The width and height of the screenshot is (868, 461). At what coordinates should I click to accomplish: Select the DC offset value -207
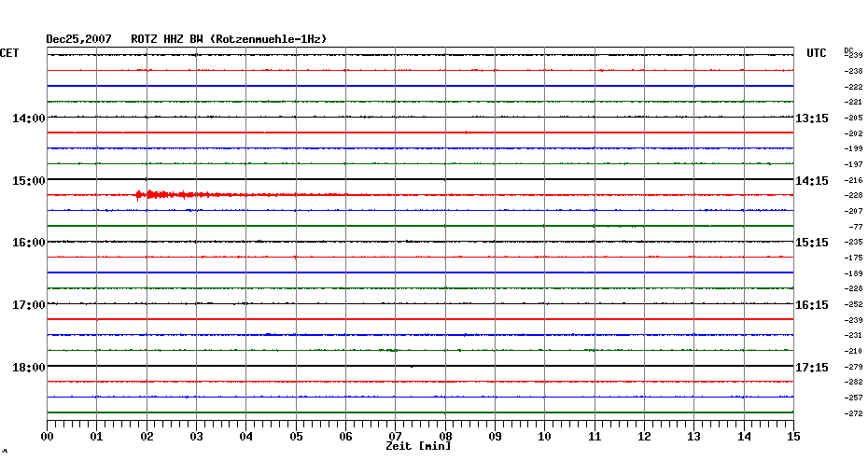tap(854, 211)
